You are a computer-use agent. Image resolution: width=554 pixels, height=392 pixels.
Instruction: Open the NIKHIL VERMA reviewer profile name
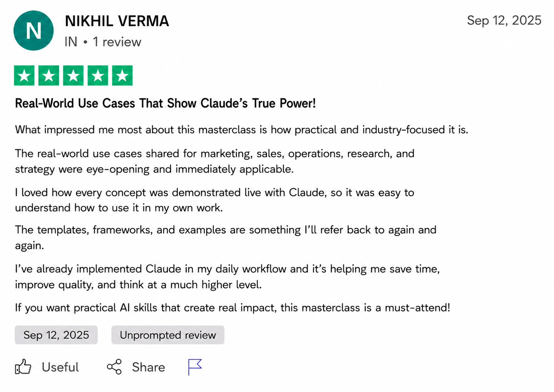tap(117, 21)
